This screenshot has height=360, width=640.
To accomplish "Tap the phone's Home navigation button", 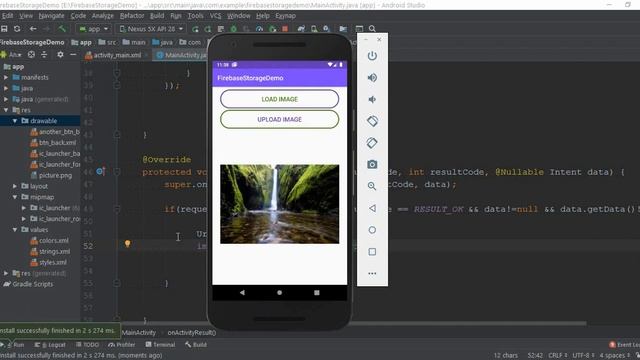I will point(280,293).
